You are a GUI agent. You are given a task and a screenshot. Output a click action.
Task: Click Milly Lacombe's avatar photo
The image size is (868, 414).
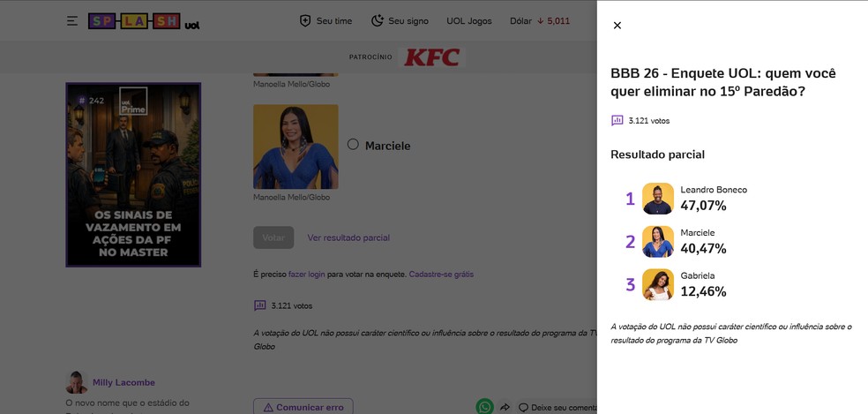(x=77, y=382)
